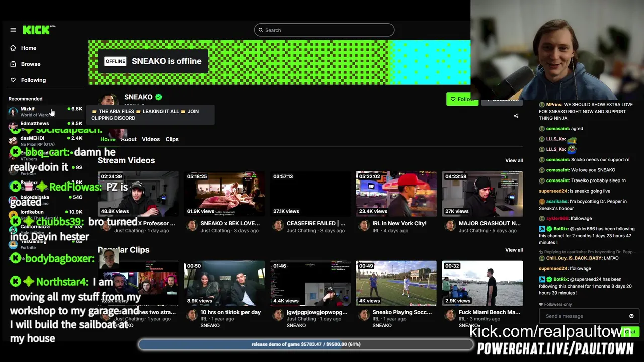View all Stream Videos
This screenshot has width=644, height=362.
click(x=514, y=161)
